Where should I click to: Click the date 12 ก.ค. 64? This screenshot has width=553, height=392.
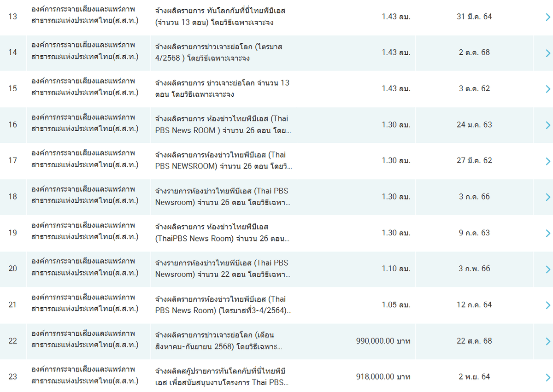[x=474, y=304]
